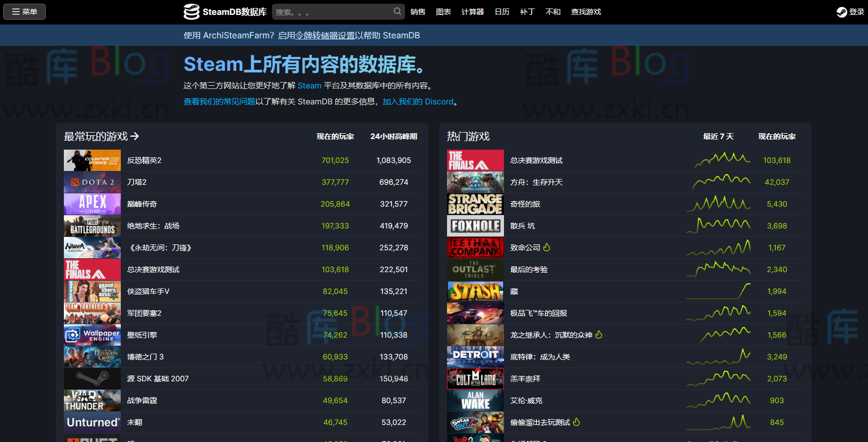Image resolution: width=868 pixels, height=442 pixels.
Task: Click the Wallpaper Engine thumbnail
Action: coord(92,335)
